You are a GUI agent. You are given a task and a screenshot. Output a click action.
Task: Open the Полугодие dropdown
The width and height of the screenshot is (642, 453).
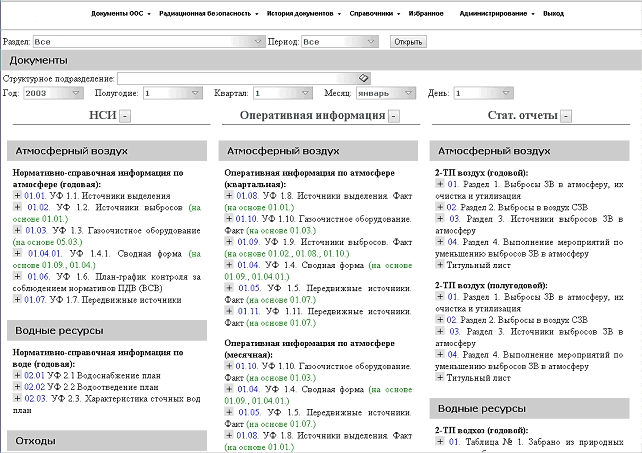click(x=173, y=93)
